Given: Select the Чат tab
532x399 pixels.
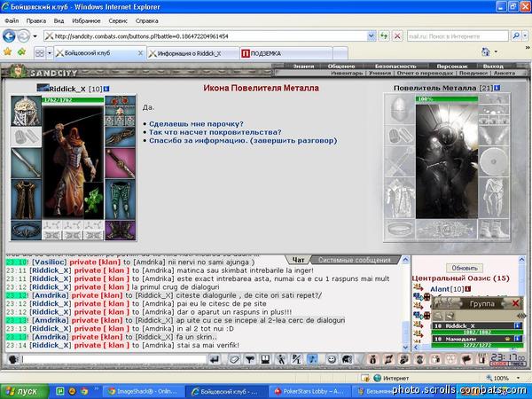Looking at the screenshot, I should coord(298,260).
